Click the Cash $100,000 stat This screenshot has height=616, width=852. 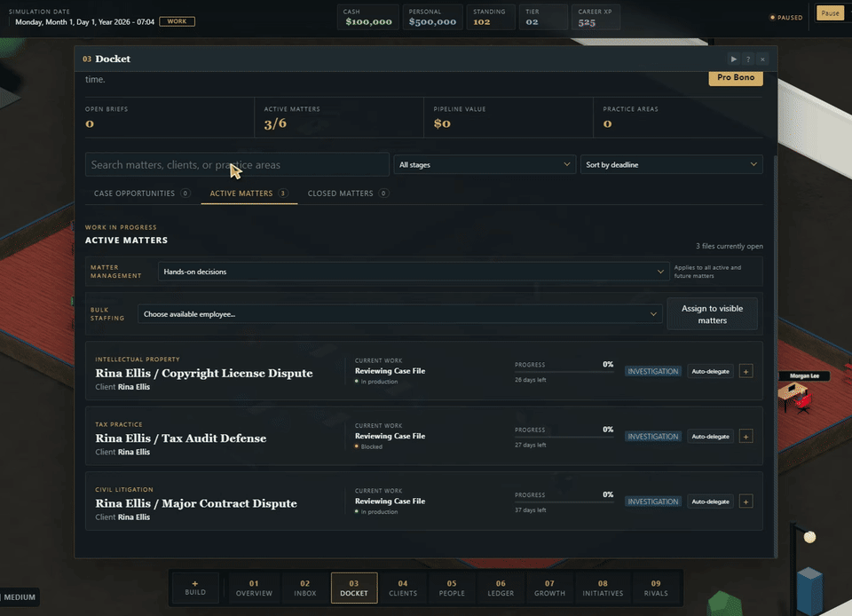pos(367,18)
